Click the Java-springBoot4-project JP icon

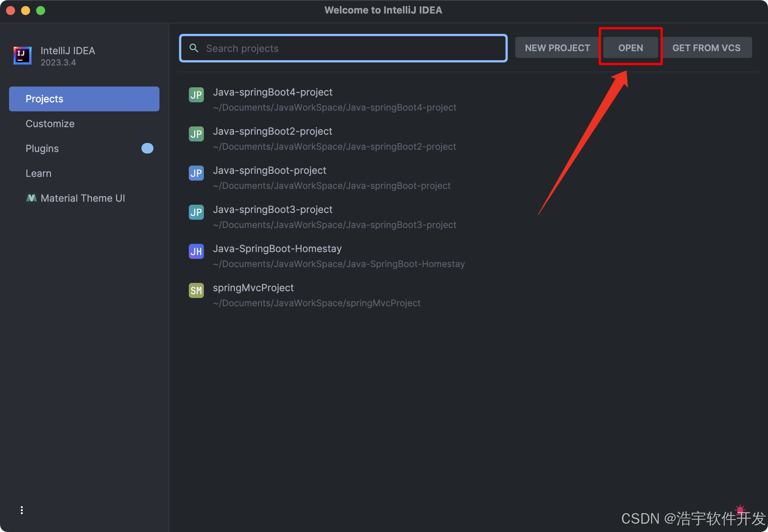pyautogui.click(x=196, y=95)
